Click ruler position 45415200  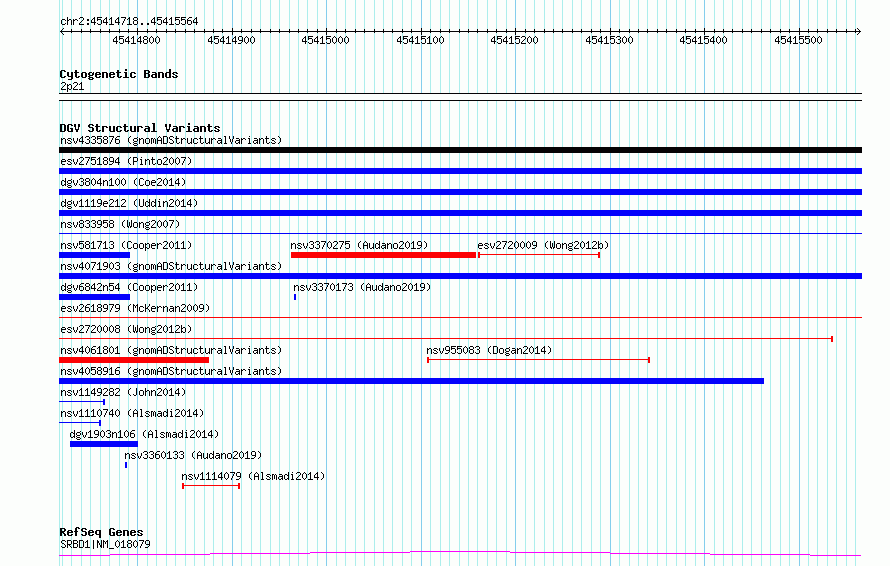click(514, 40)
